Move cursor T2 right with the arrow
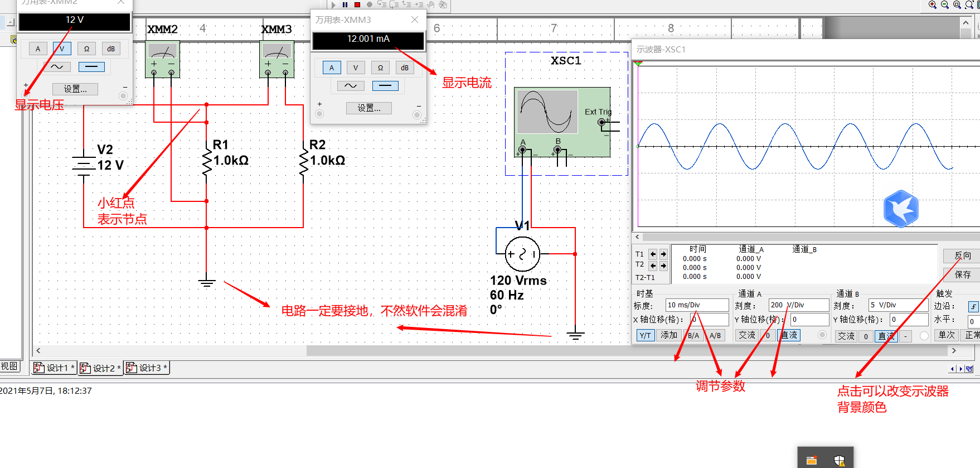The width and height of the screenshot is (980, 468). [x=663, y=266]
